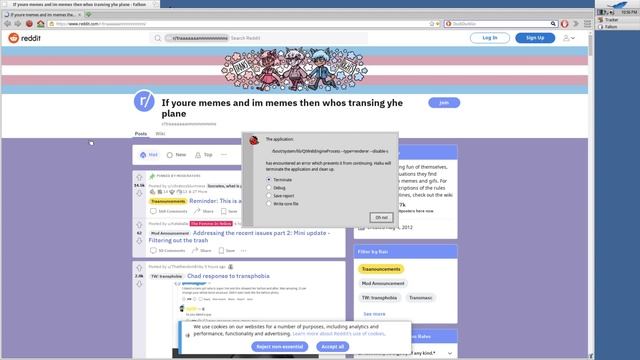Viewport: 640px width, 360px height.
Task: Open Chad response to transphobia post
Action: (228, 276)
